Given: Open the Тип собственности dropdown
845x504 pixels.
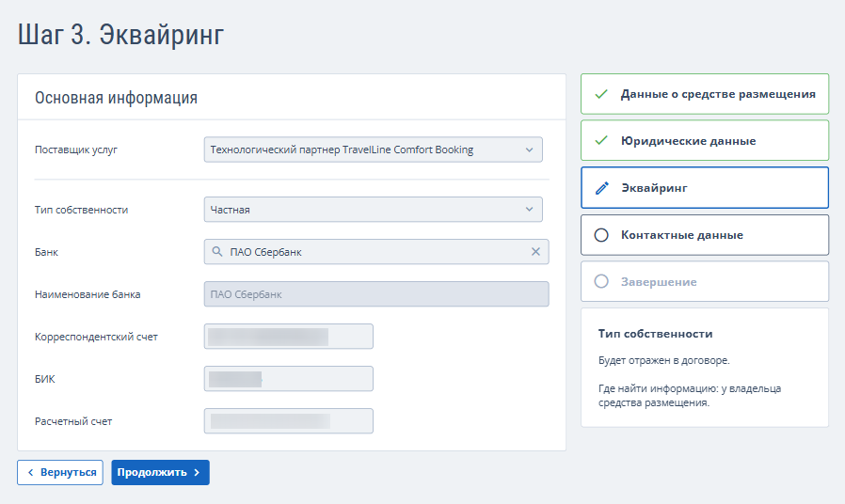Looking at the screenshot, I should 373,210.
